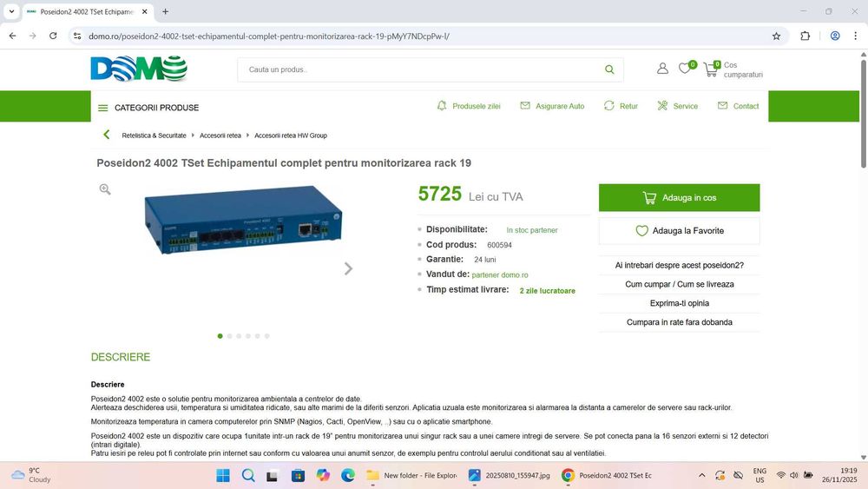Viewport: 868px width, 489px height.
Task: Open Chrome three-dot menu
Action: coord(855,36)
